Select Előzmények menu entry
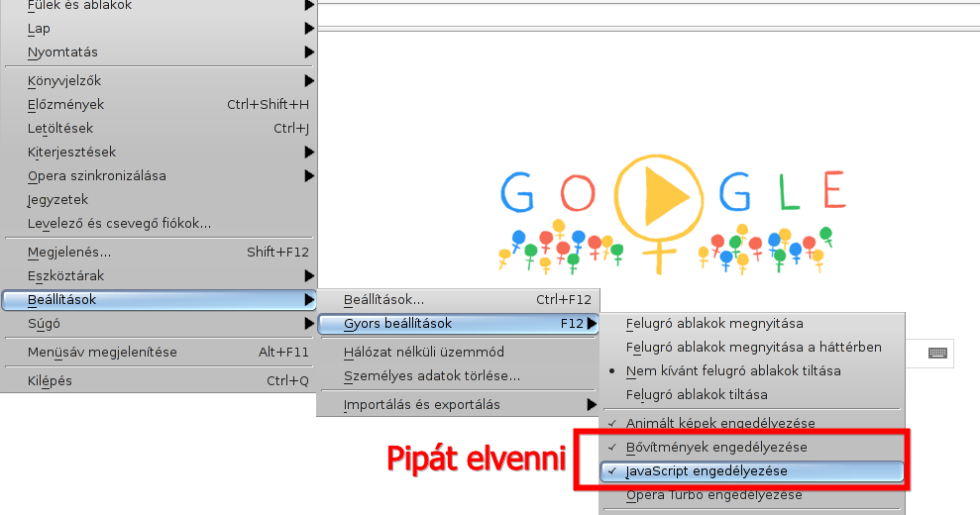The width and height of the screenshot is (980, 515). tap(159, 104)
